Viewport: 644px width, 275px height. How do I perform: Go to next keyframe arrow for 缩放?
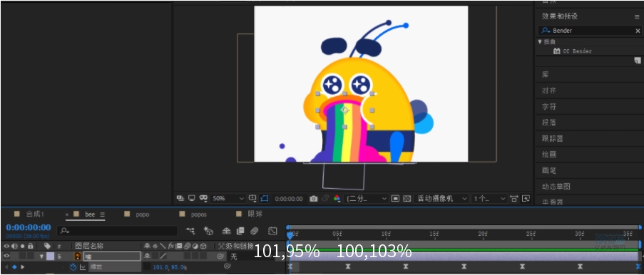click(23, 266)
